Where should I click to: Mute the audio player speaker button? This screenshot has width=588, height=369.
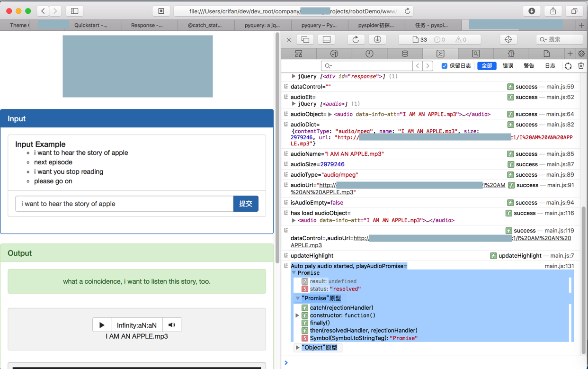coord(172,325)
